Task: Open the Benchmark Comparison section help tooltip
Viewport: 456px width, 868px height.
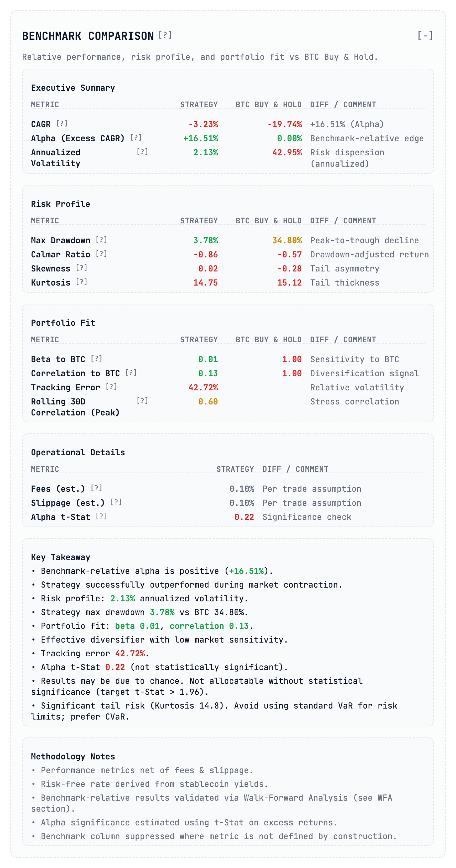Action: pyautogui.click(x=165, y=35)
